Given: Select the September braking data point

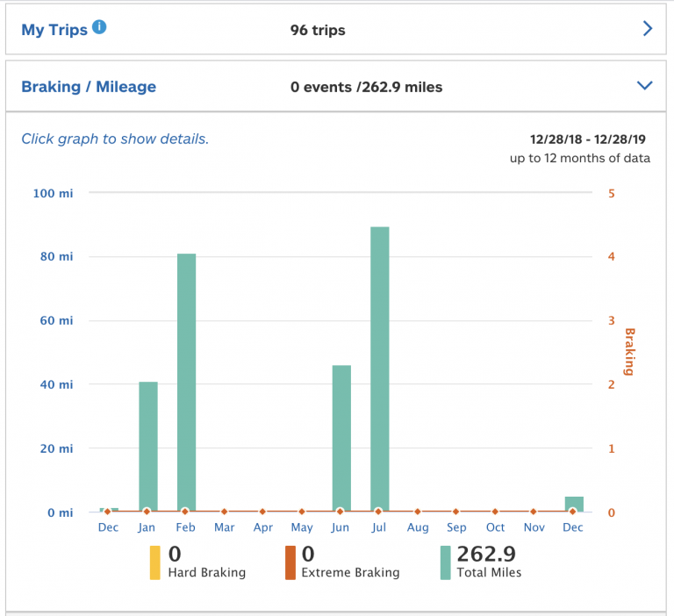Looking at the screenshot, I should click(x=456, y=512).
